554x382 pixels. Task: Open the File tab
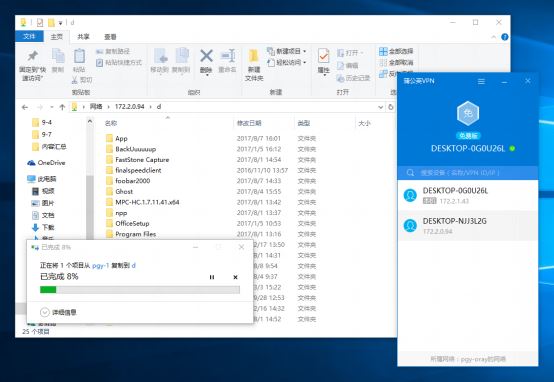point(29,36)
